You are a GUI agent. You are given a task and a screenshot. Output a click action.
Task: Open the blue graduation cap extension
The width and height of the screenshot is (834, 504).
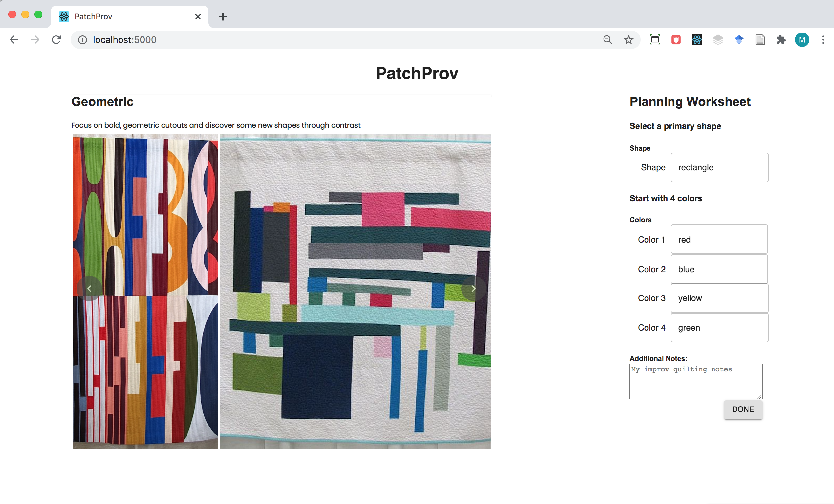pos(739,40)
